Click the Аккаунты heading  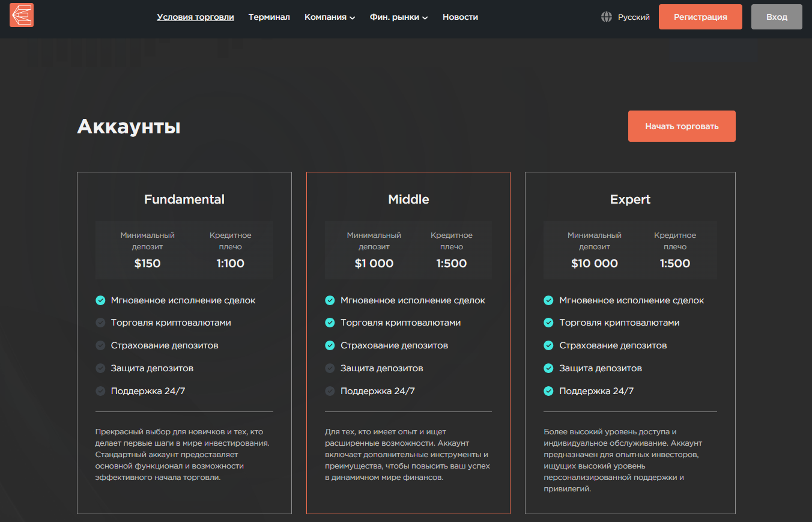pyautogui.click(x=129, y=127)
